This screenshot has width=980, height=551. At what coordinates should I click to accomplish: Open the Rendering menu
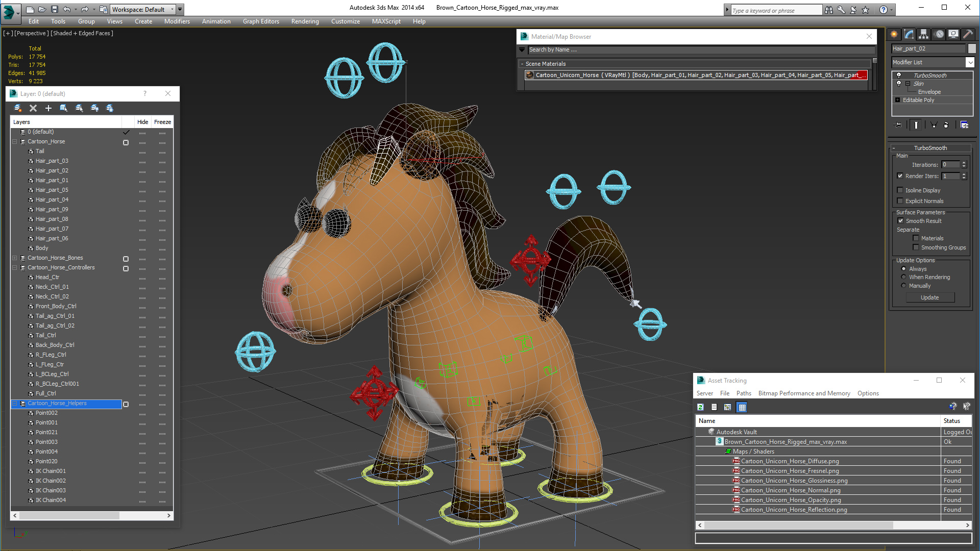(305, 21)
